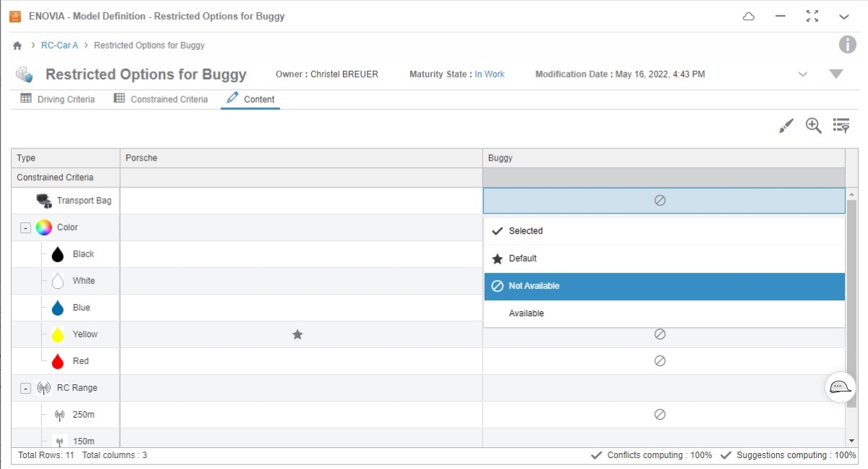868x469 pixels.
Task: Click the 150m antenna icon
Action: [59, 441]
